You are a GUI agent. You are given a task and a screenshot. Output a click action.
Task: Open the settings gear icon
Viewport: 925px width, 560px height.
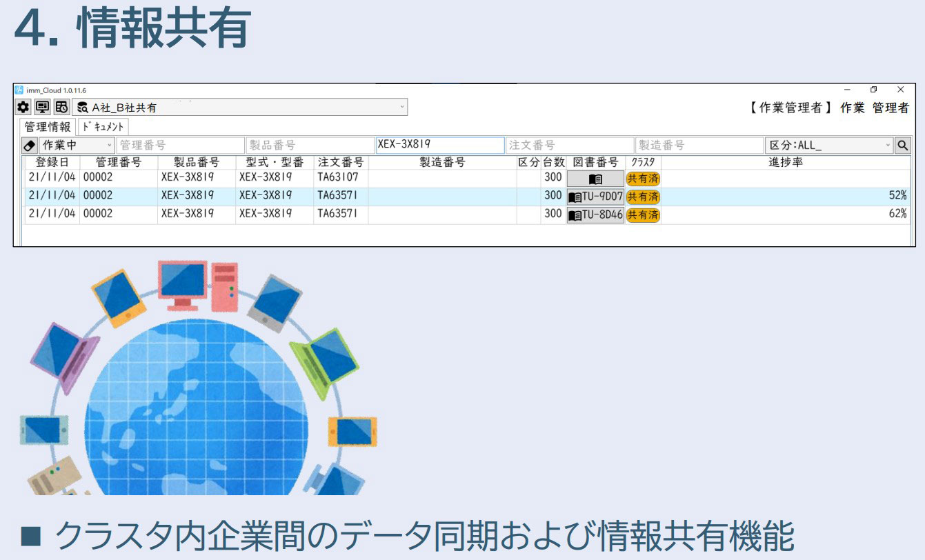pos(23,107)
